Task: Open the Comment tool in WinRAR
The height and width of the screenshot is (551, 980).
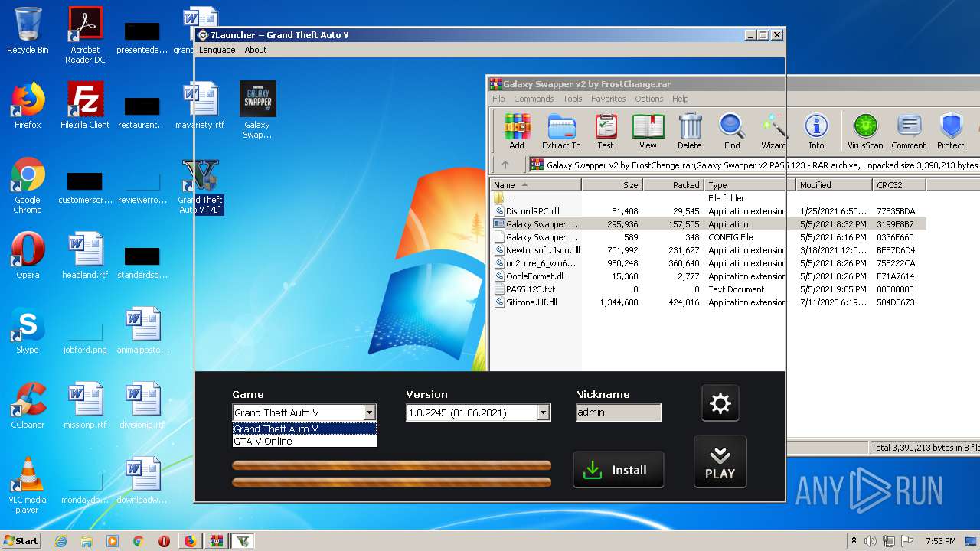Action: coord(909,131)
